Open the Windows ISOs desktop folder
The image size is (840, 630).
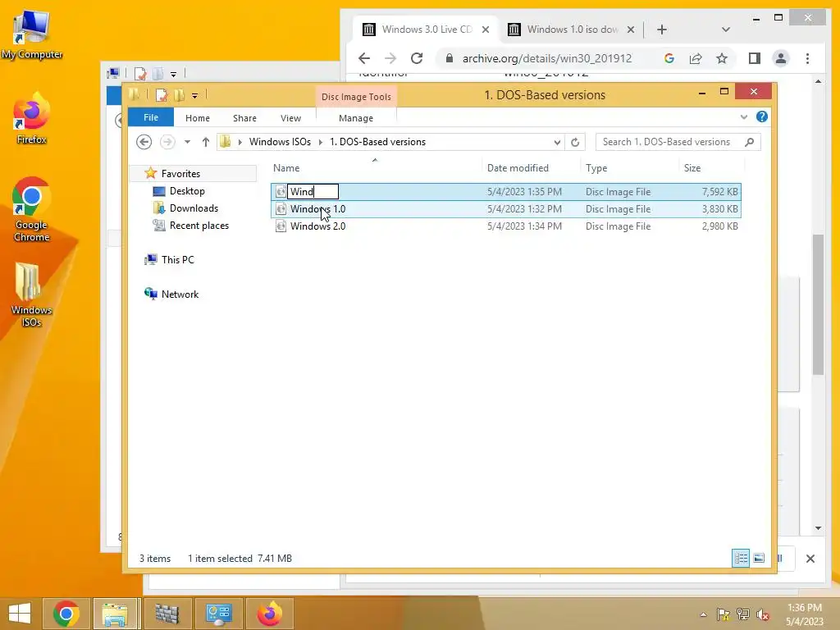32,294
